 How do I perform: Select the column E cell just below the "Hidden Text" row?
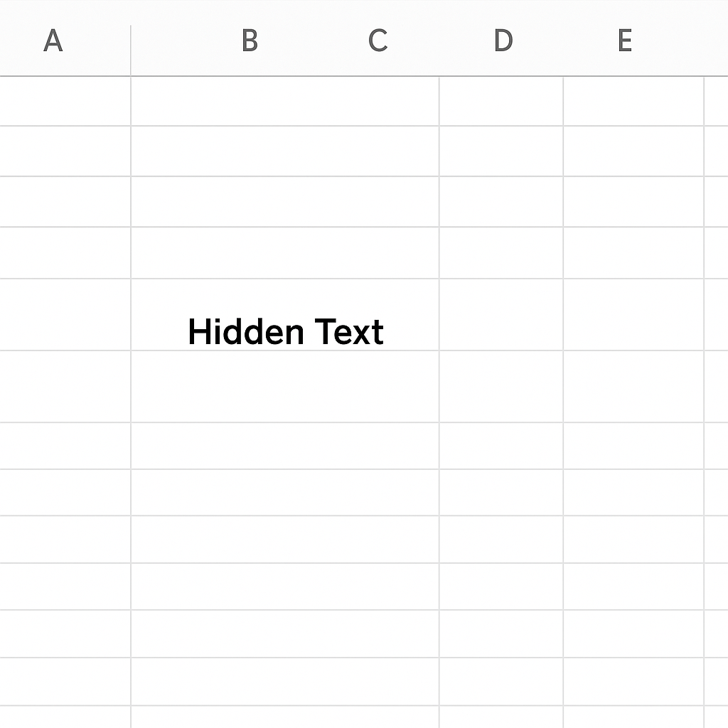click(633, 386)
